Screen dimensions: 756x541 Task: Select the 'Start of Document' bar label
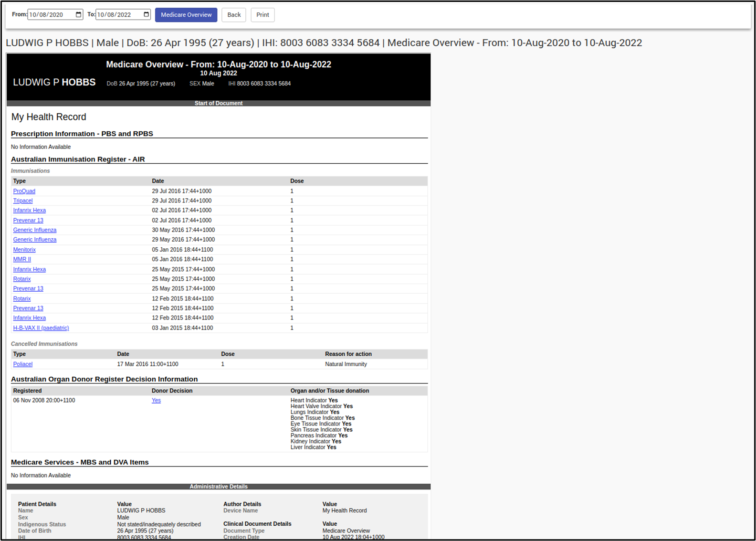219,103
